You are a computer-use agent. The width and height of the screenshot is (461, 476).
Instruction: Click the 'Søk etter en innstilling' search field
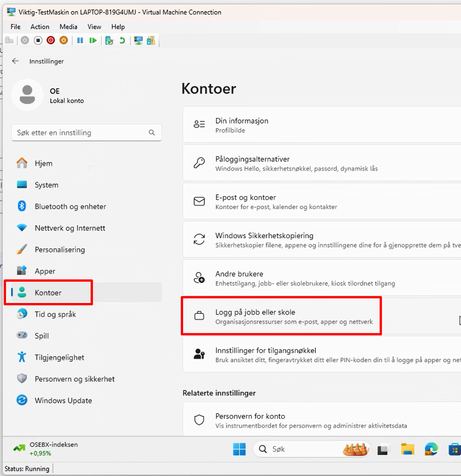click(x=86, y=133)
